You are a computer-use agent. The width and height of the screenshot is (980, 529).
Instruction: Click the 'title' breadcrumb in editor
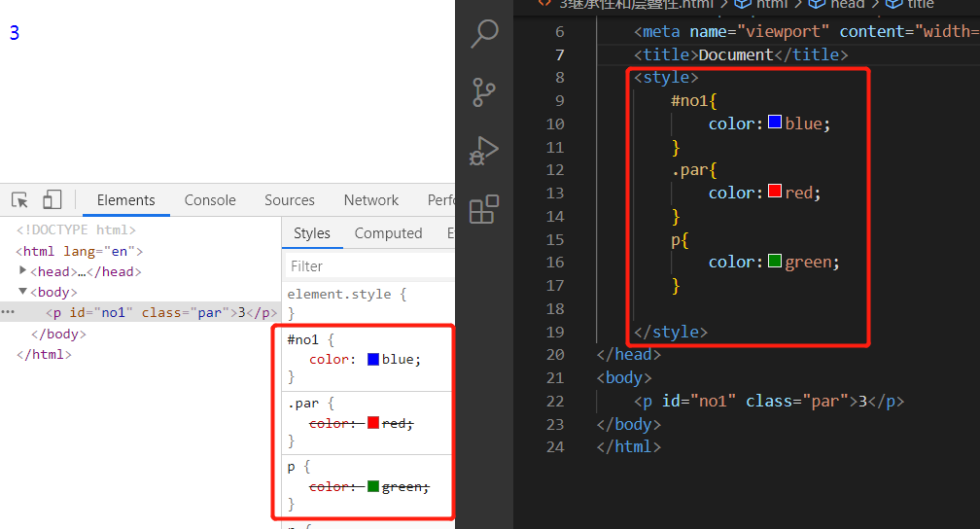pyautogui.click(x=920, y=5)
